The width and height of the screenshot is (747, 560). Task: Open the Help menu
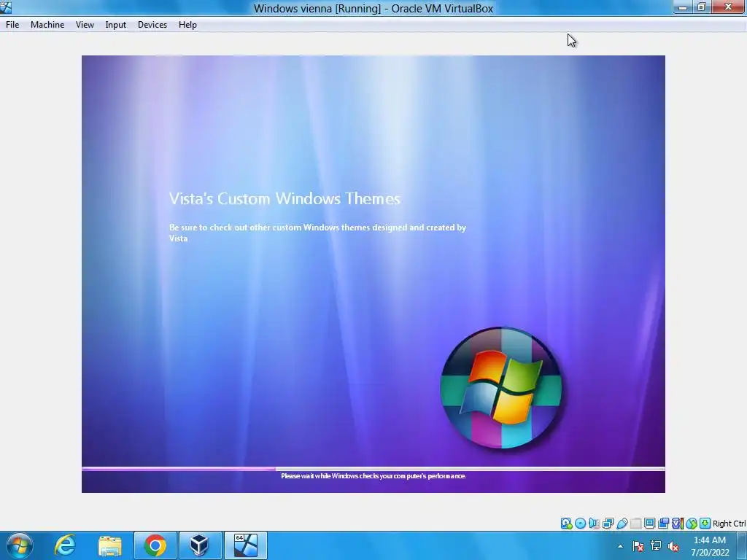pyautogui.click(x=187, y=25)
